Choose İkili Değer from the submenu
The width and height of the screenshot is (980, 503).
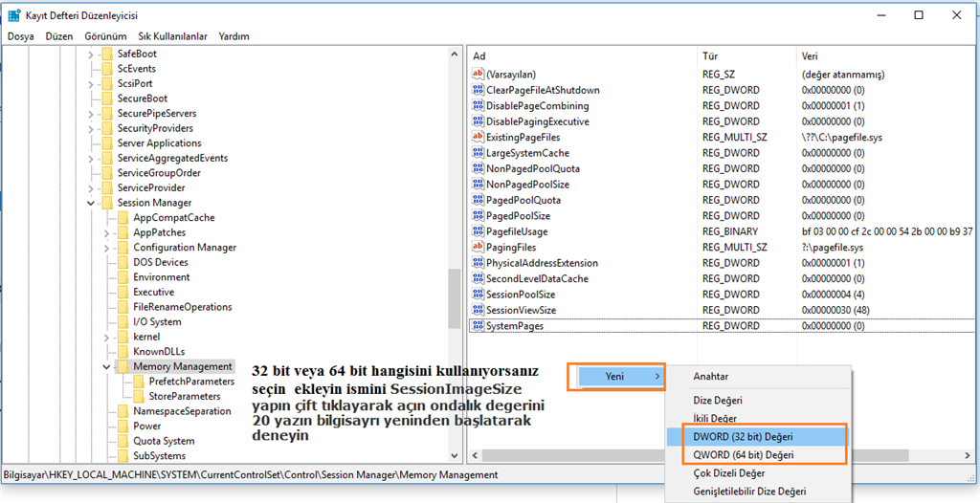coord(715,418)
